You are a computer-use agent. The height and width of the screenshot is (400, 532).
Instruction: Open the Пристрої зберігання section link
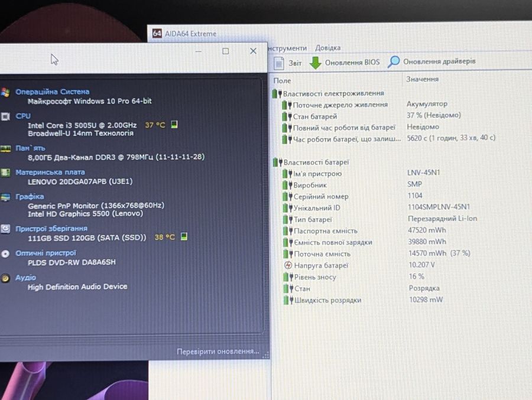51,228
